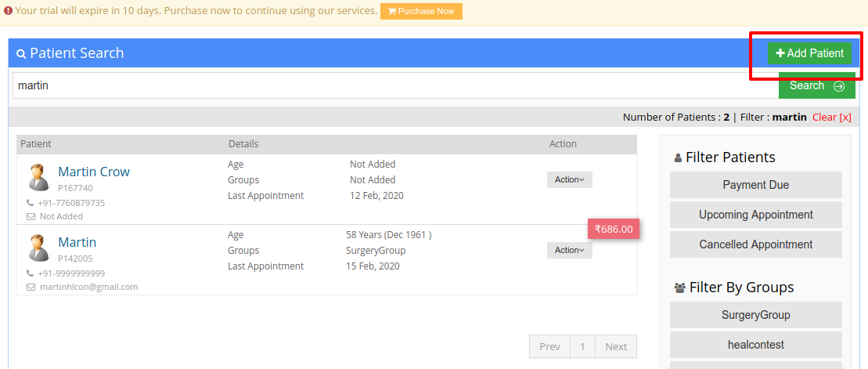
Task: Click the patient search text field
Action: [x=395, y=85]
